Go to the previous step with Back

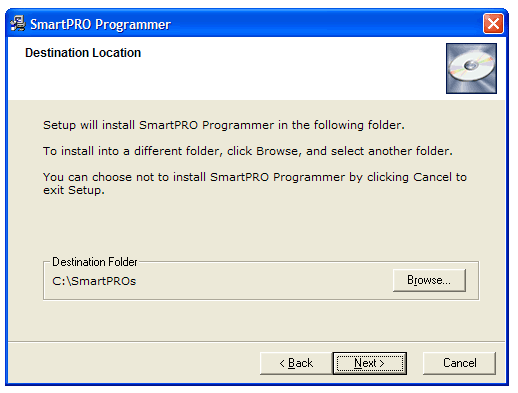[296, 363]
